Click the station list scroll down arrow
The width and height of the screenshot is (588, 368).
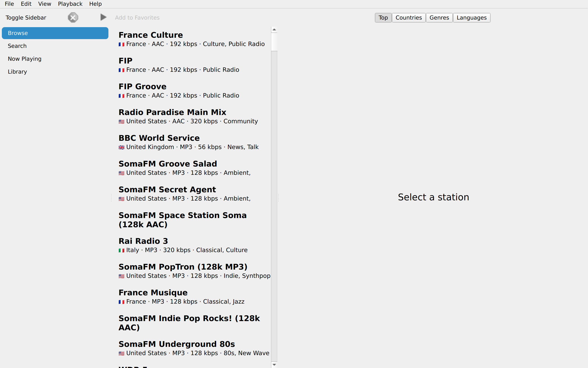(274, 365)
